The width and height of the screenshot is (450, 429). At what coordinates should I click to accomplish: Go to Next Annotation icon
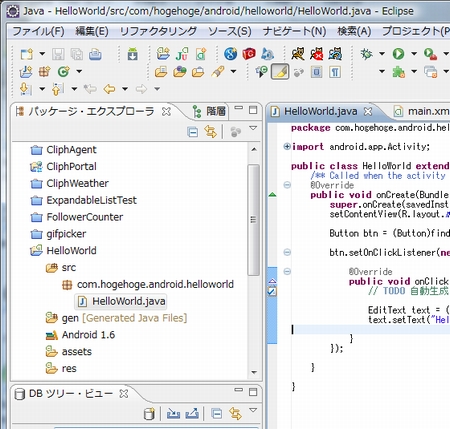click(x=26, y=89)
